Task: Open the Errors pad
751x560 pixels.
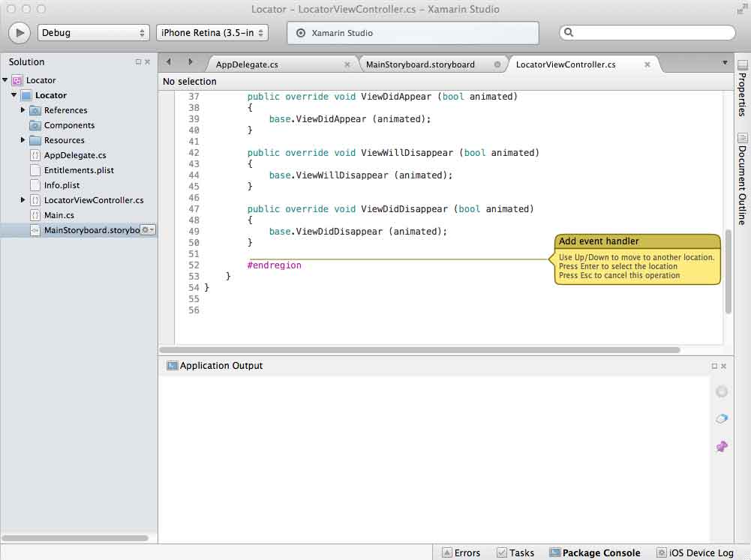Action: 461,553
